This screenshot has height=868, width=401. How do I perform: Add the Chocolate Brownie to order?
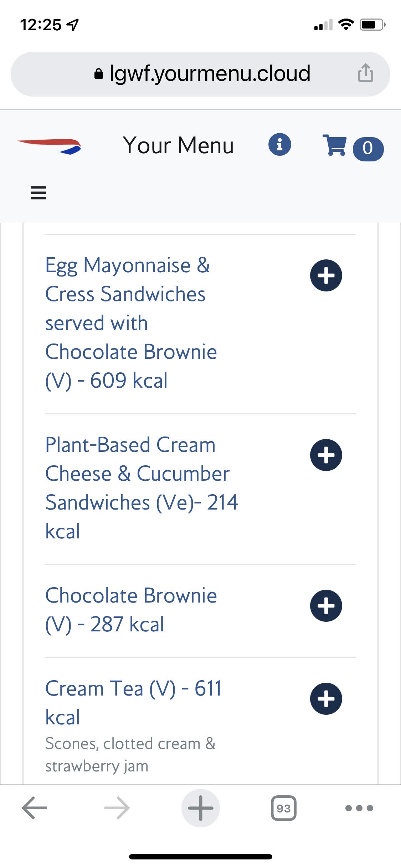coord(326,606)
